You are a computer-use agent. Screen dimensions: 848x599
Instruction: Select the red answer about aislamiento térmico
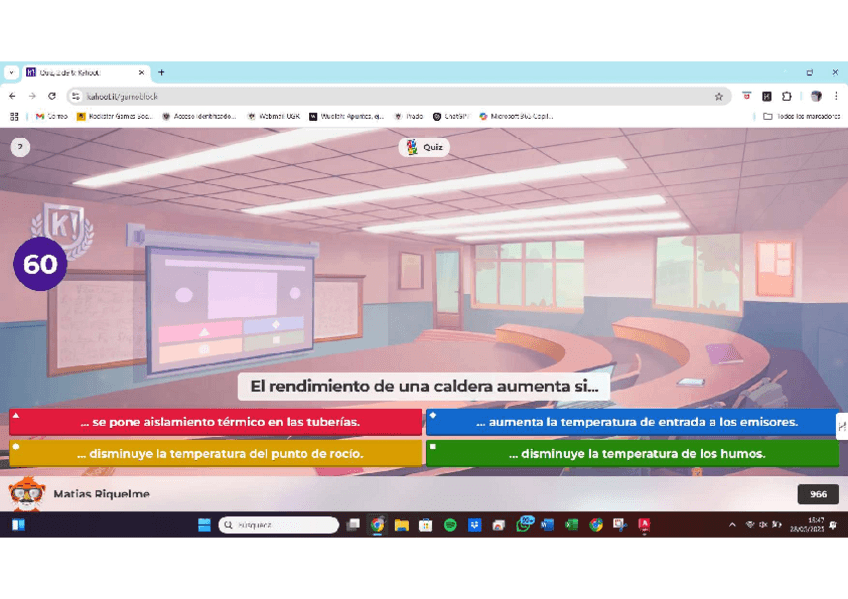pos(216,422)
